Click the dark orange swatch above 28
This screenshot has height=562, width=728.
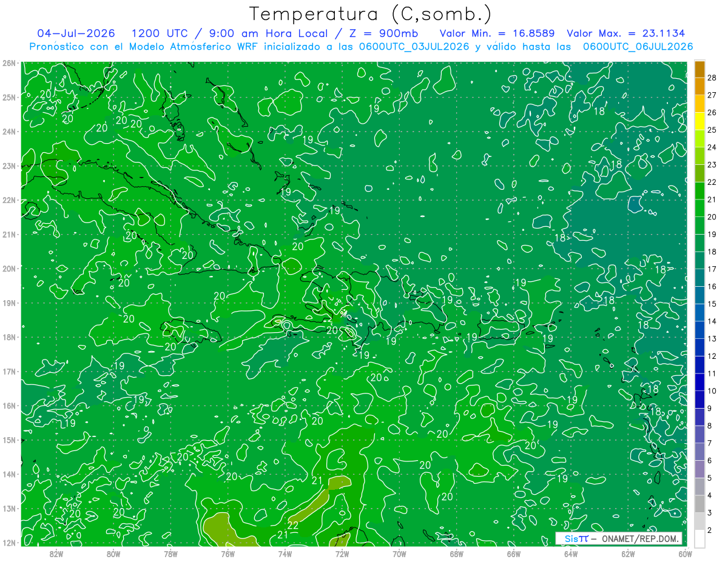tap(699, 69)
